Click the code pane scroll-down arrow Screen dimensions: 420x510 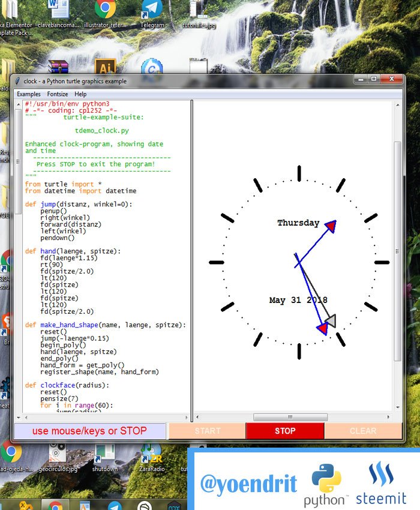tap(19, 417)
